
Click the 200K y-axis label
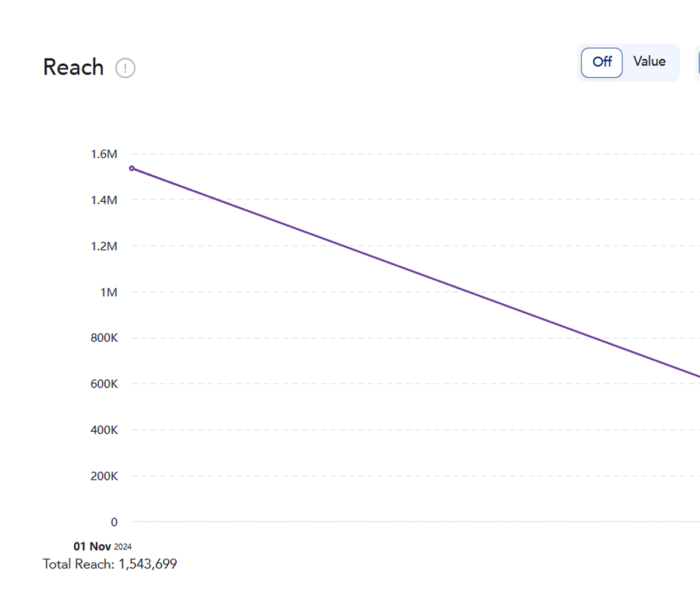point(104,476)
